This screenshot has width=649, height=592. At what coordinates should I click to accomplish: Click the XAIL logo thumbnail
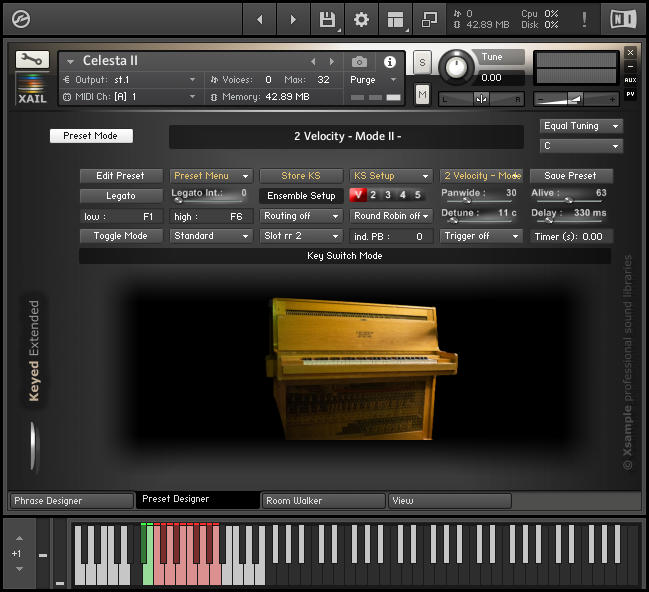pos(32,89)
